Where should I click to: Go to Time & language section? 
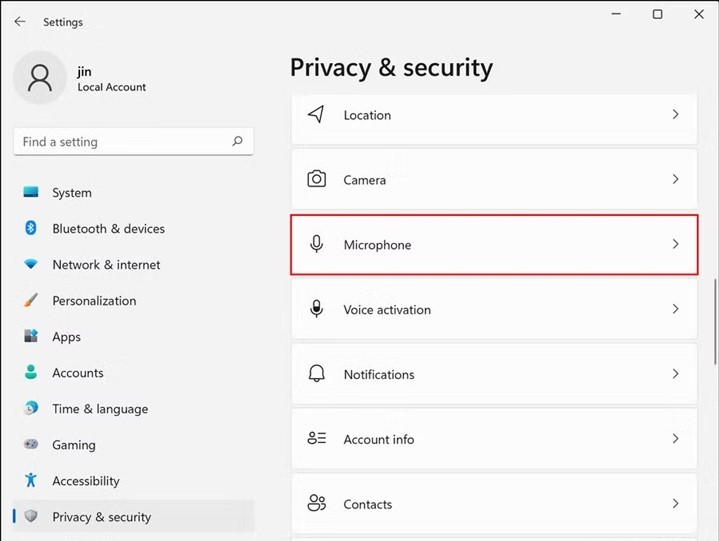click(x=100, y=409)
